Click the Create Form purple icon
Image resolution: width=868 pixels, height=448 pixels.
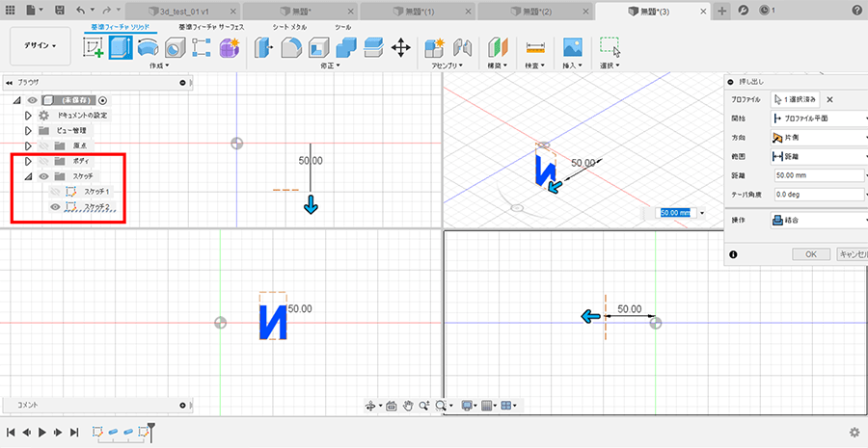(x=229, y=47)
